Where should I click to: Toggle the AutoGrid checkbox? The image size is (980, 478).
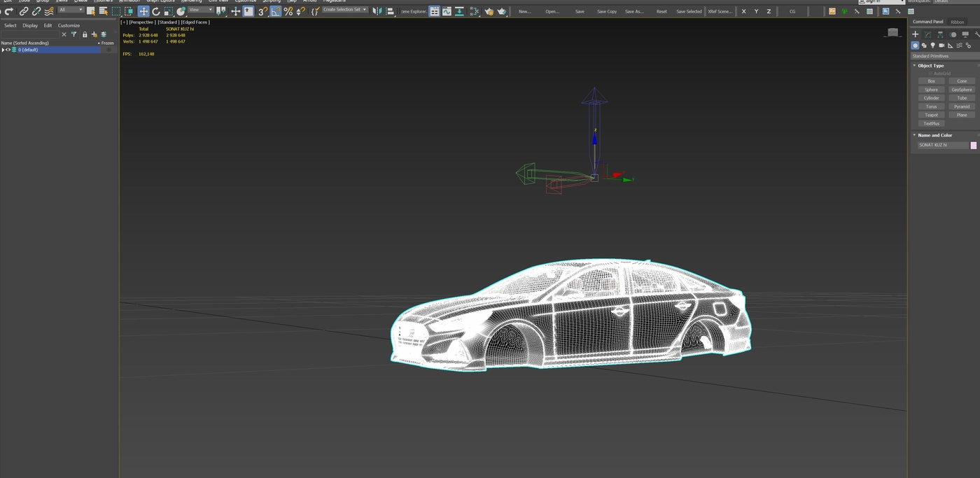coord(930,73)
